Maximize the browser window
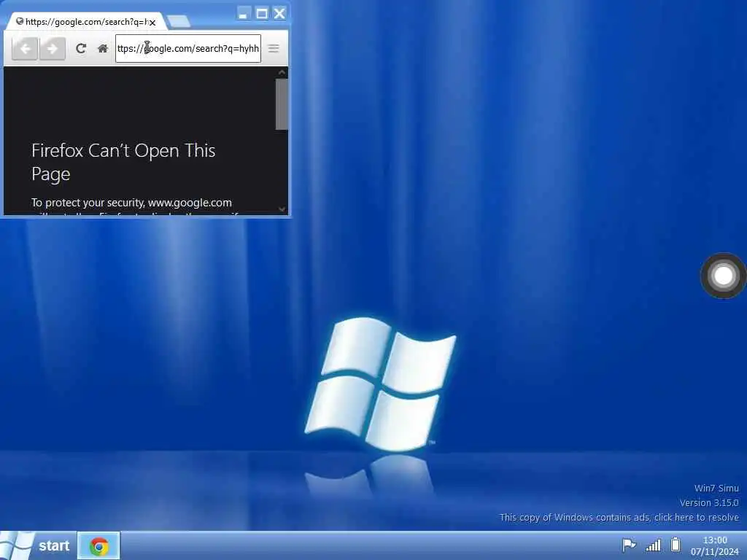The width and height of the screenshot is (747, 560). pos(262,13)
